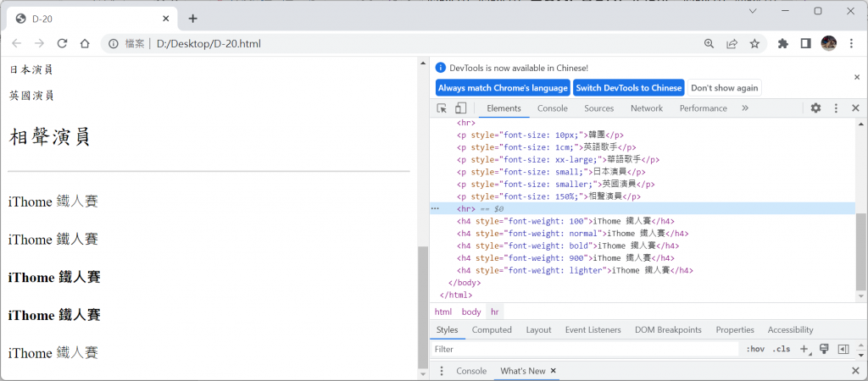The width and height of the screenshot is (868, 381).
Task: Click Don't show again button
Action: point(725,88)
